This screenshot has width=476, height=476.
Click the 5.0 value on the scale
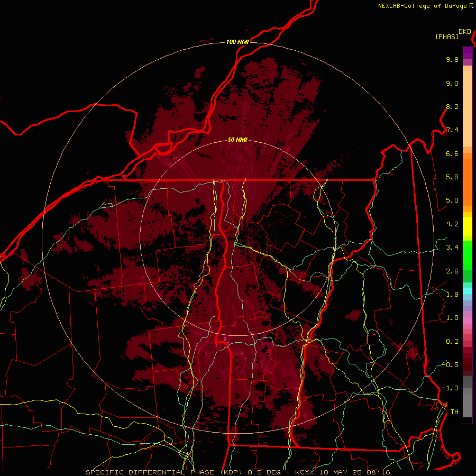[x=452, y=200]
